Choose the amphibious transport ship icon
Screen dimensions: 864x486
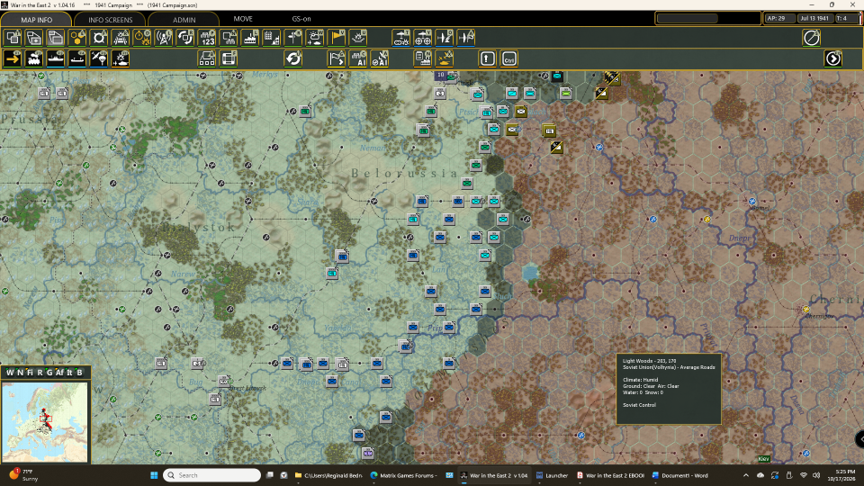[77, 58]
